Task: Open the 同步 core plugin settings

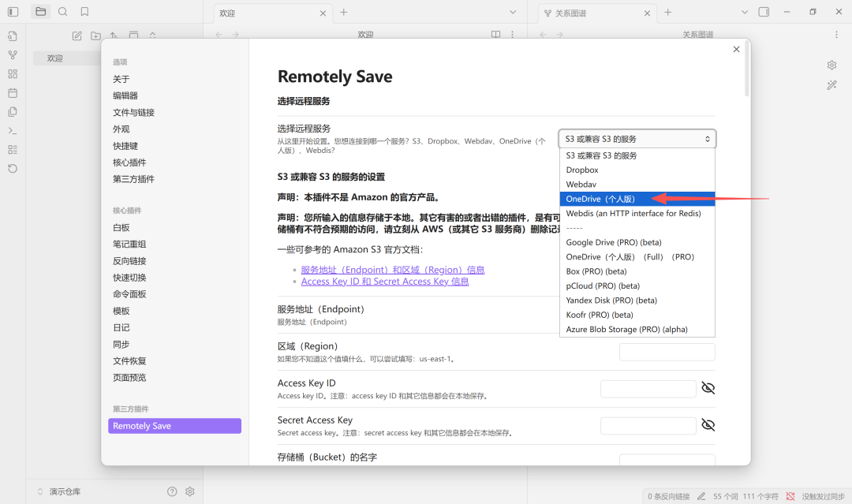Action: tap(175, 345)
